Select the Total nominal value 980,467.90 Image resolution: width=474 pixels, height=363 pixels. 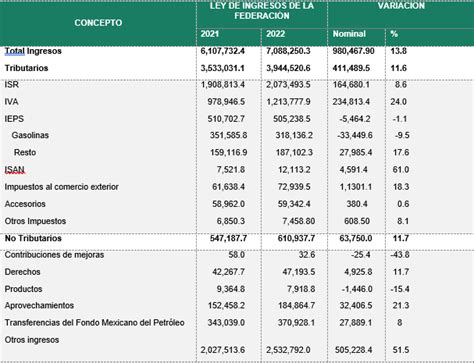click(x=353, y=51)
